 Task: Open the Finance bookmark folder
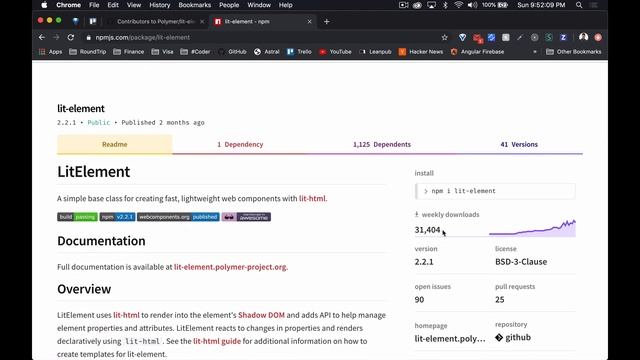[x=129, y=52]
